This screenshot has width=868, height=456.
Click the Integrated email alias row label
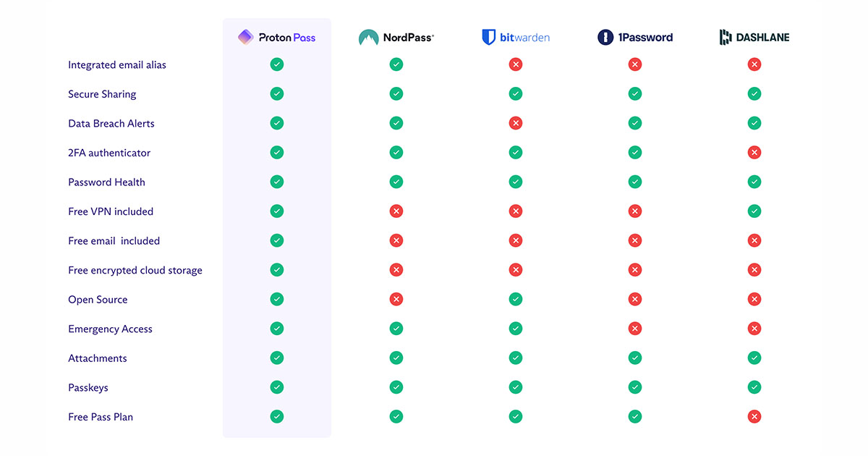tap(117, 65)
